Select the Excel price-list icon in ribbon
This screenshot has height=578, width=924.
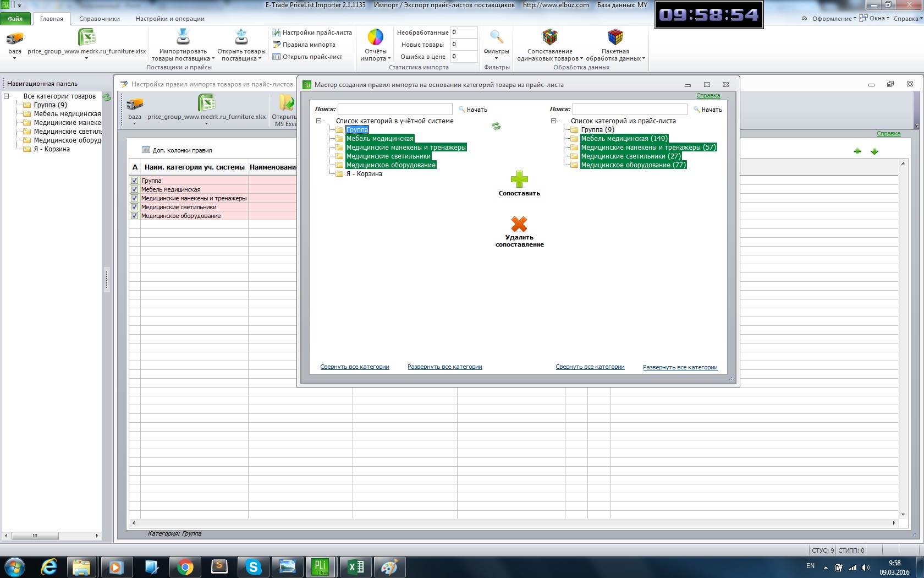(x=87, y=37)
